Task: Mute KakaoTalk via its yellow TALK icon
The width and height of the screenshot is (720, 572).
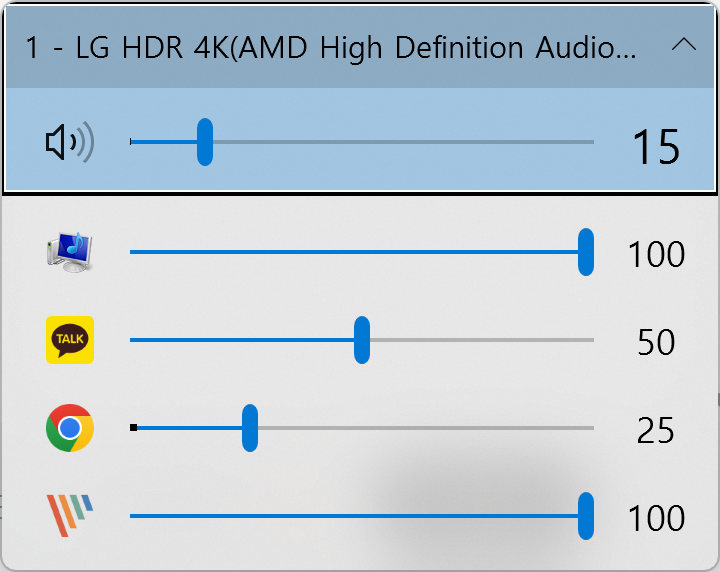Action: pyautogui.click(x=70, y=340)
